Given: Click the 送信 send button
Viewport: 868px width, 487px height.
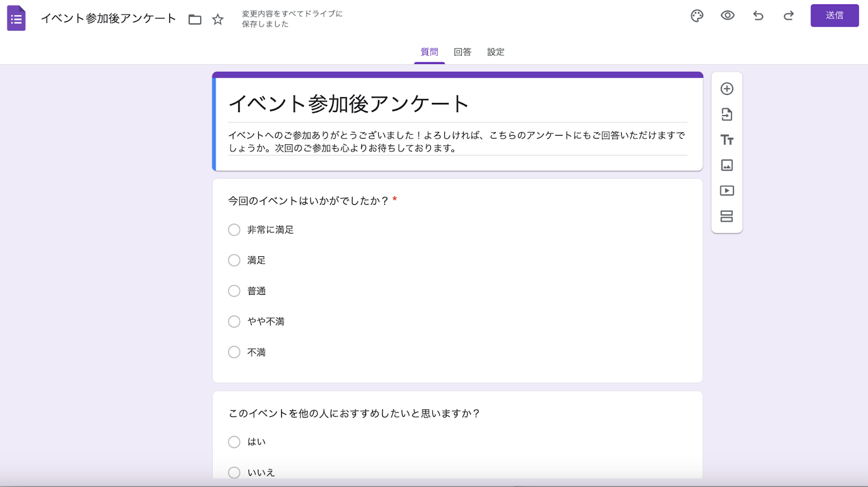Looking at the screenshot, I should coord(834,16).
